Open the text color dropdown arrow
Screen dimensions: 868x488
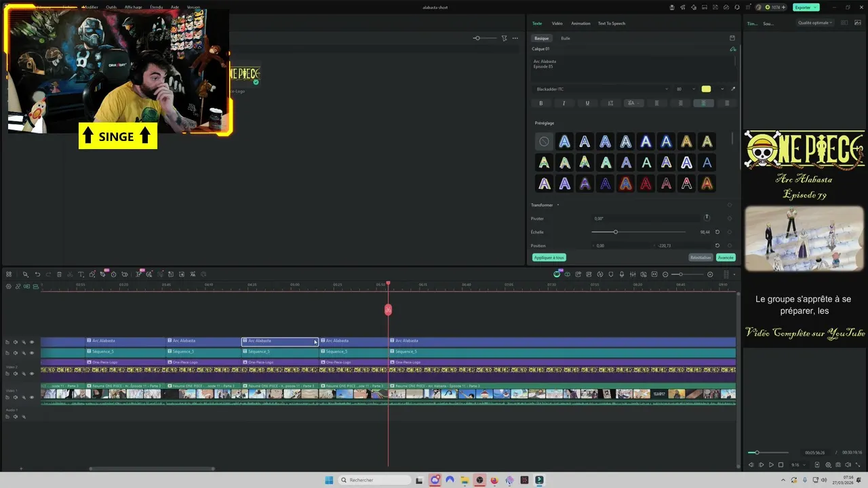(x=722, y=89)
